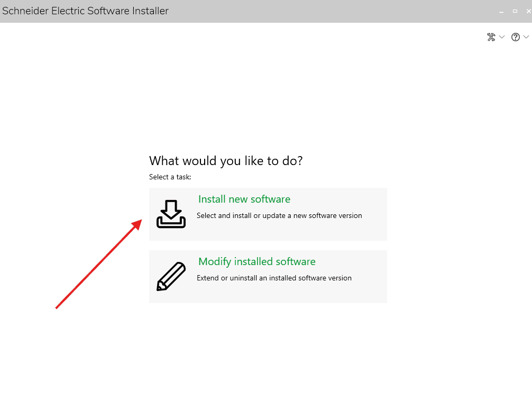Image resolution: width=532 pixels, height=400 pixels.
Task: Click the Schneider Electric Software Installer title
Action: tap(85, 11)
